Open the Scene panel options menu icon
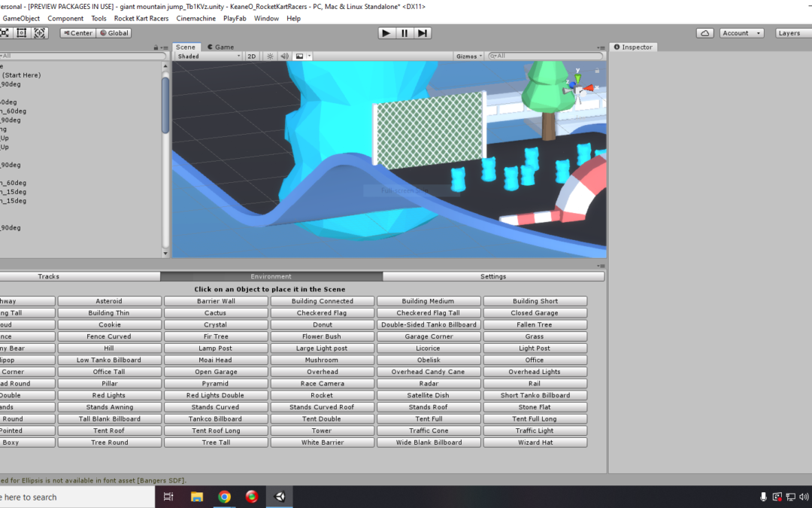 (601, 47)
